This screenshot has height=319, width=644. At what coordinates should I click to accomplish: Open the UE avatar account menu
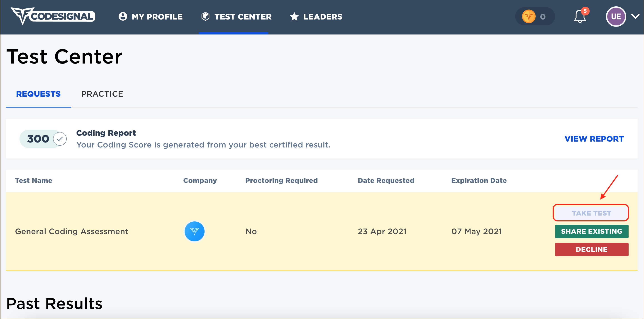(616, 17)
